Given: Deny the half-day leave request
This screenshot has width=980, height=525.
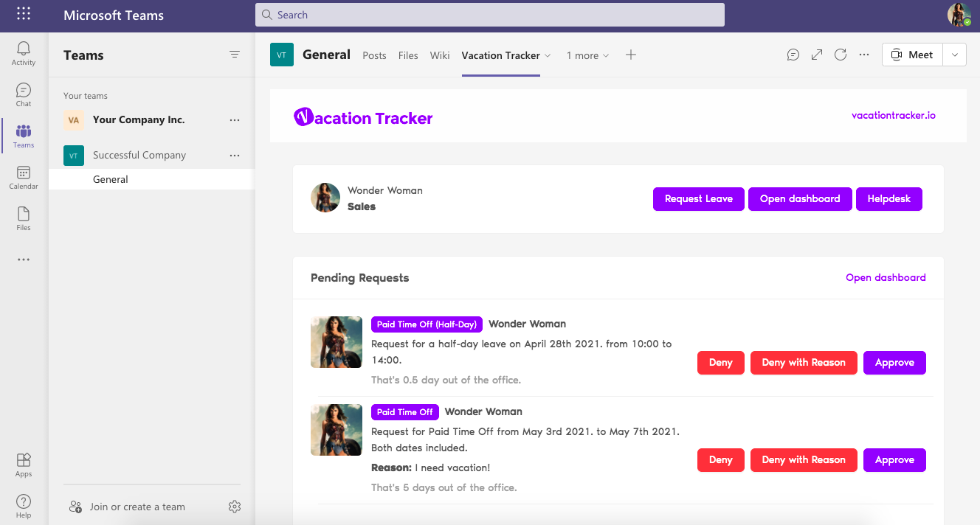Looking at the screenshot, I should 721,362.
